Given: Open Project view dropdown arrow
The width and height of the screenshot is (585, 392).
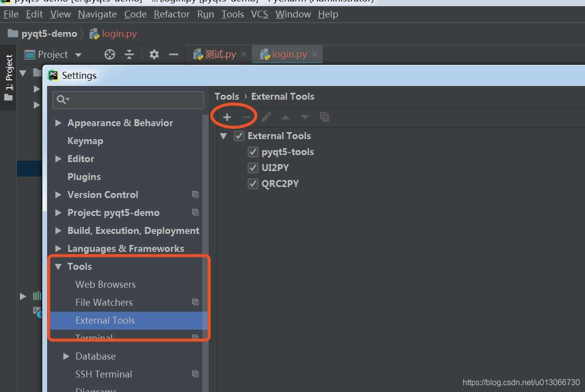Looking at the screenshot, I should coord(78,55).
